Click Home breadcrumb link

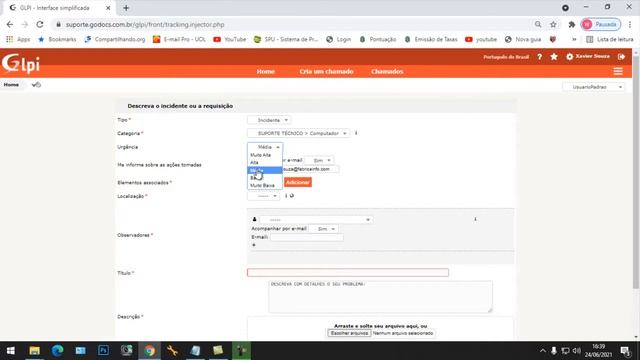tap(11, 85)
